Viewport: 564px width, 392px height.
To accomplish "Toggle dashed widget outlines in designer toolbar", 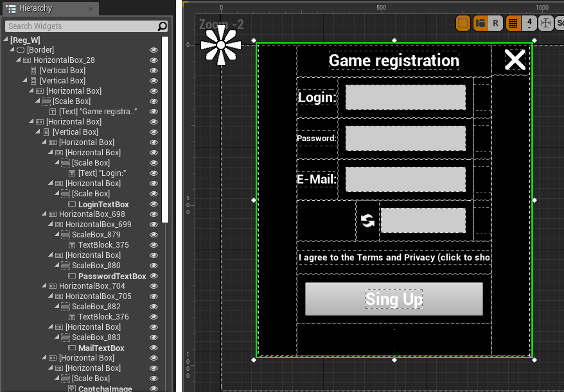I will tap(463, 23).
